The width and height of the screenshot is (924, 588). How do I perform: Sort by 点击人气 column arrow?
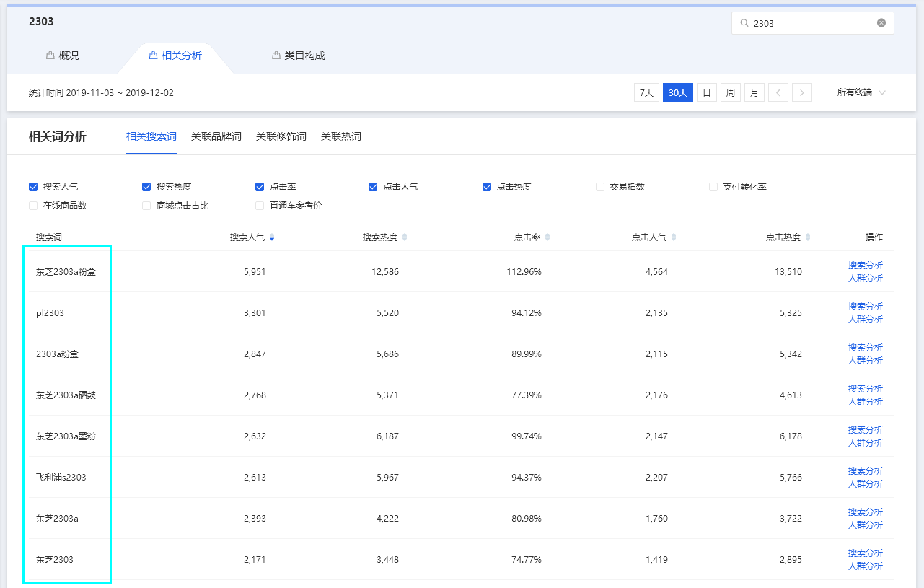tap(674, 237)
